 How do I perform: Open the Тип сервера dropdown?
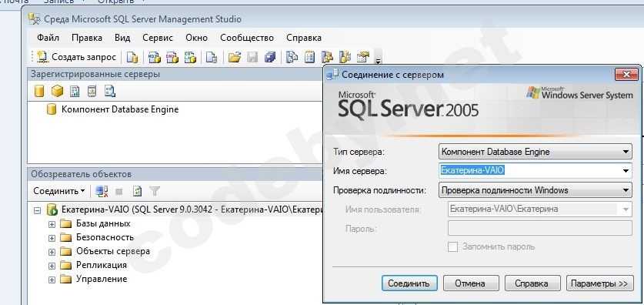(x=536, y=152)
